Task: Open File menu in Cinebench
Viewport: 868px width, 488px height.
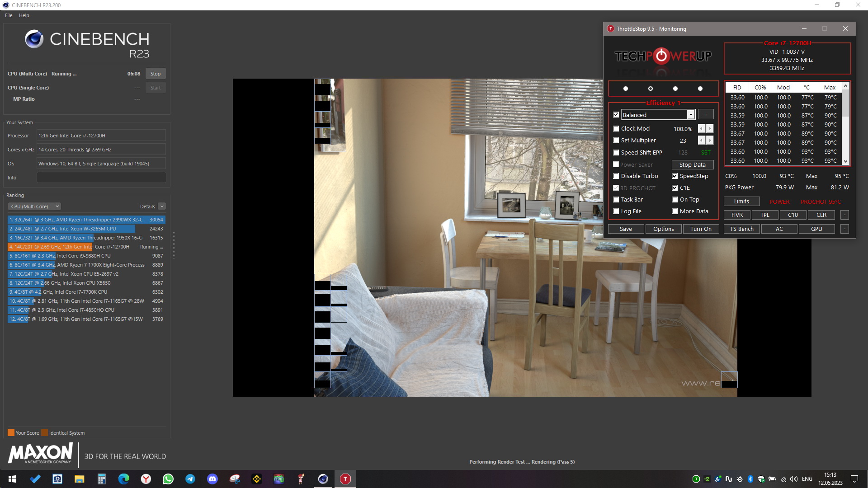Action: click(9, 15)
